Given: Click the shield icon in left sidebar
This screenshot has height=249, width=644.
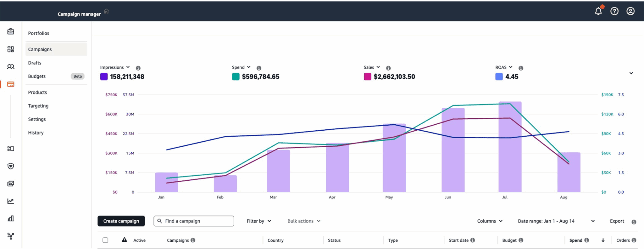Looking at the screenshot, I should point(11,166).
